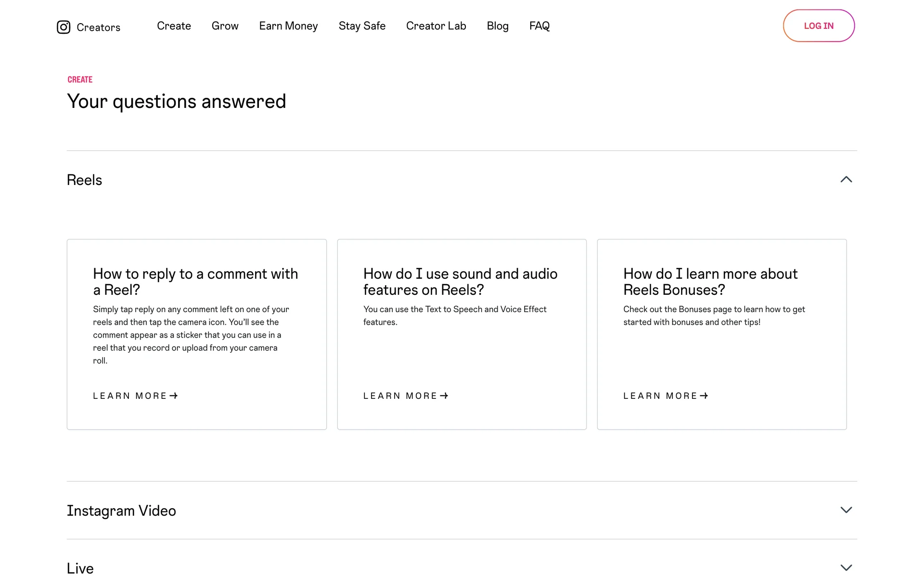Viewport: 924px width, 578px height.
Task: Open the FAQ navigation item
Action: click(539, 26)
